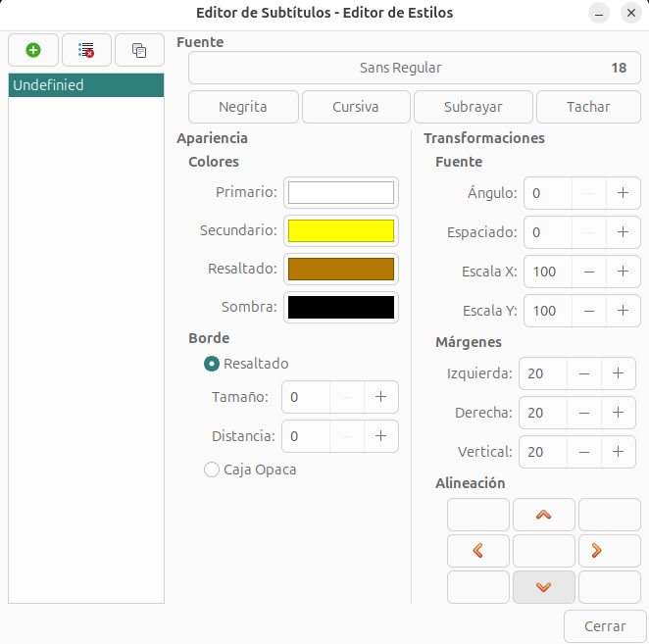Decrease the border Tamaño value
This screenshot has height=644, width=649.
pyautogui.click(x=347, y=397)
